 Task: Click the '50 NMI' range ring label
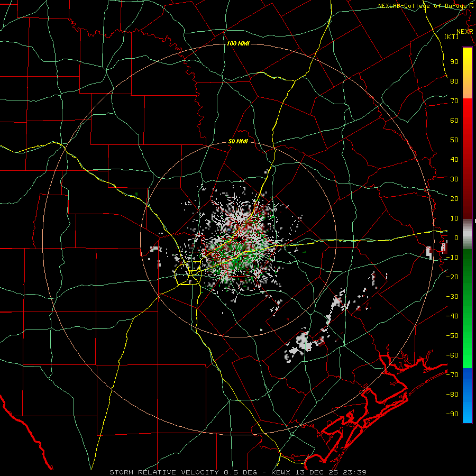[238, 141]
